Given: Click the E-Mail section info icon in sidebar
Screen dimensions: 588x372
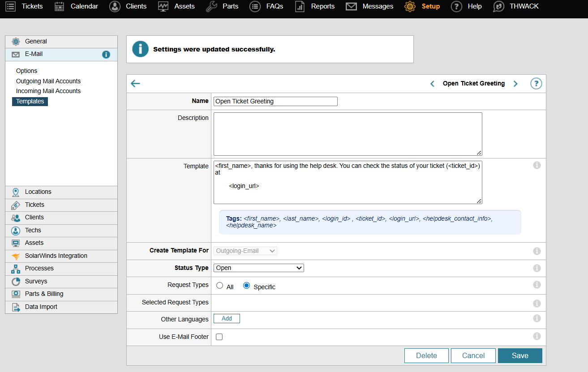Looking at the screenshot, I should (106, 55).
